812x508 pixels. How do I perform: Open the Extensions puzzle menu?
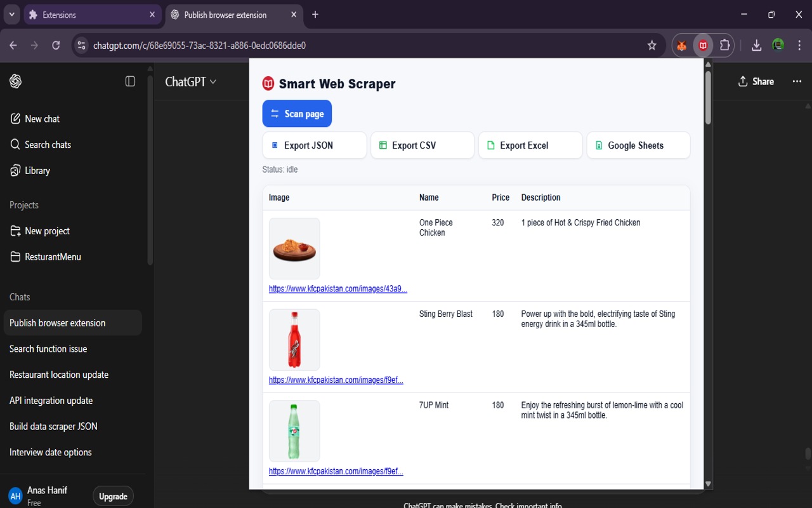[724, 45]
